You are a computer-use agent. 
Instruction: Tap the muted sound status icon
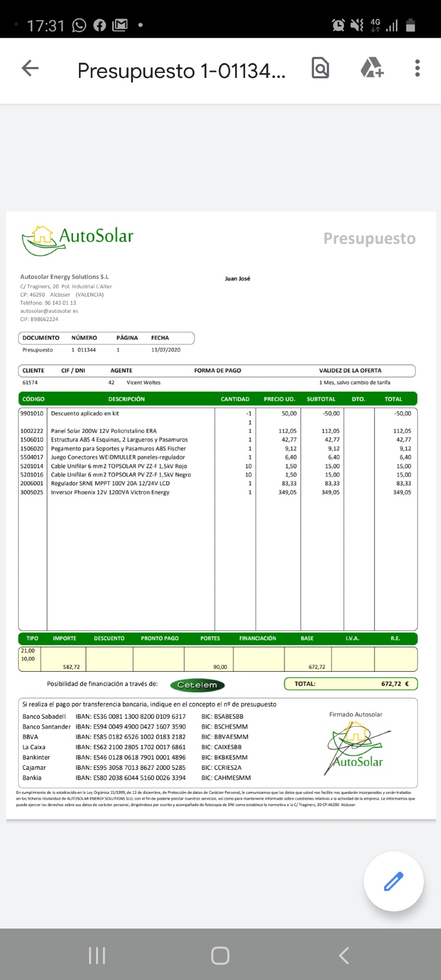pos(357,25)
